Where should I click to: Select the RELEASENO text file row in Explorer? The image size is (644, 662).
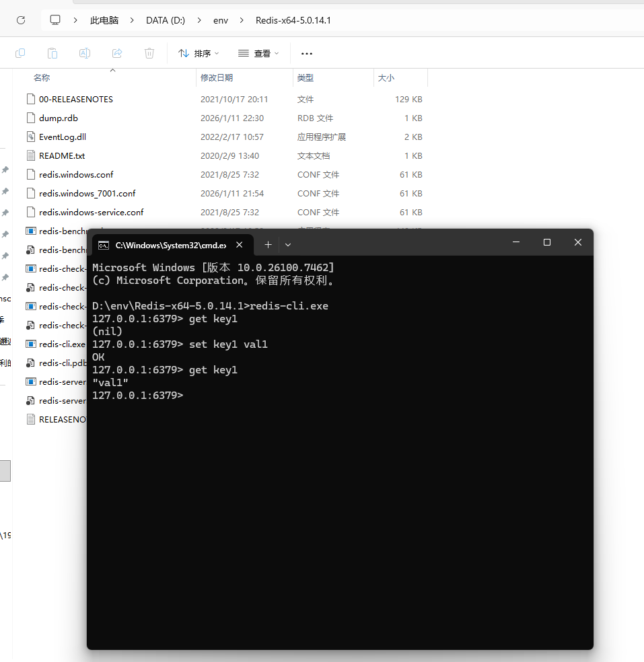click(56, 419)
